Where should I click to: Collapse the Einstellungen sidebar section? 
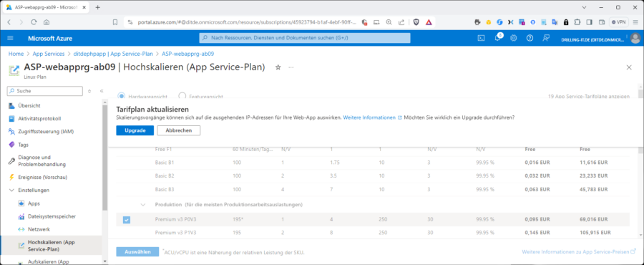11,191
